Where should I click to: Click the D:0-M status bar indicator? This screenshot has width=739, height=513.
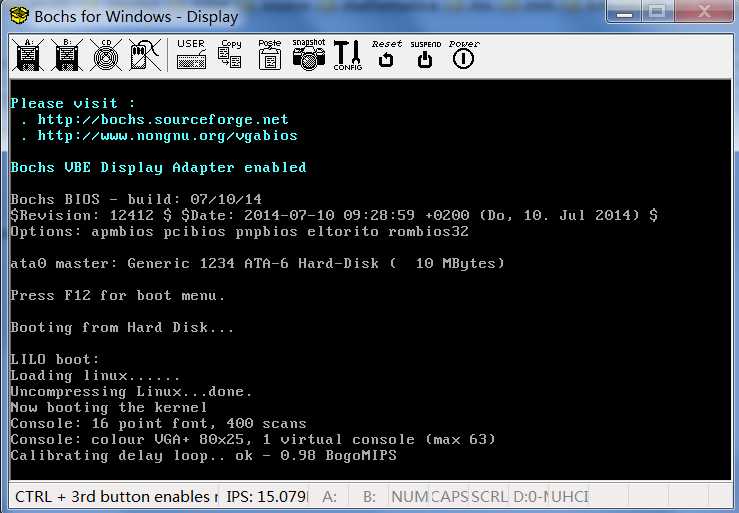pyautogui.click(x=529, y=496)
